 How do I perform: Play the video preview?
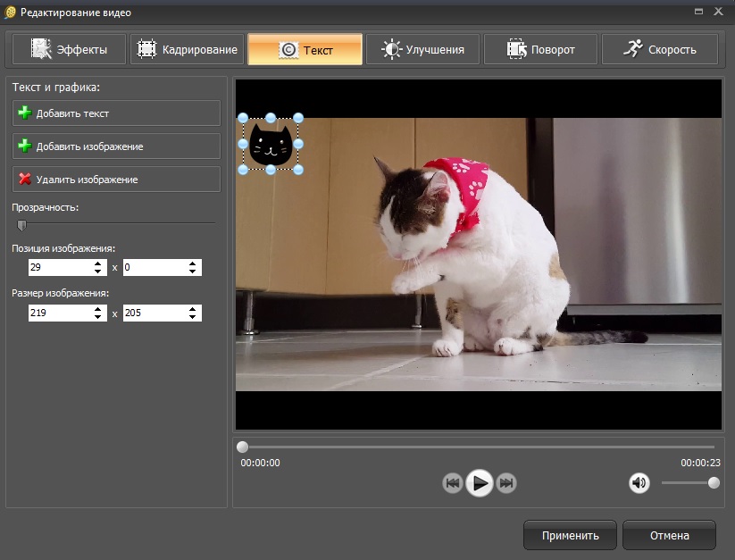tap(479, 482)
